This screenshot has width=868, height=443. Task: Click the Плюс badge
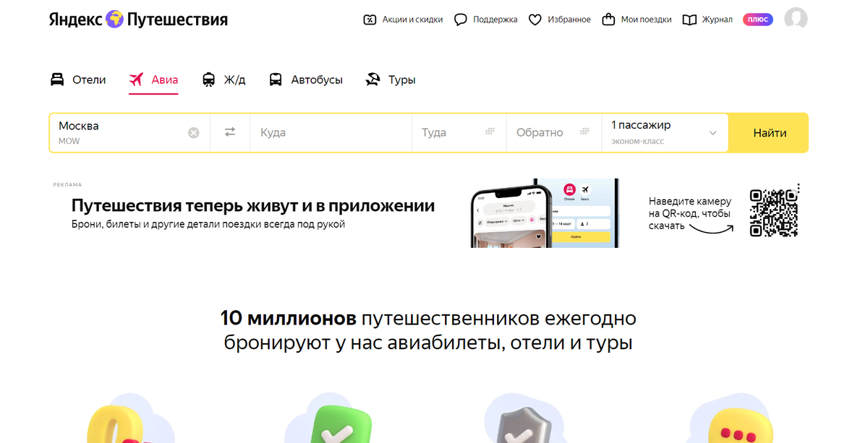pyautogui.click(x=758, y=20)
